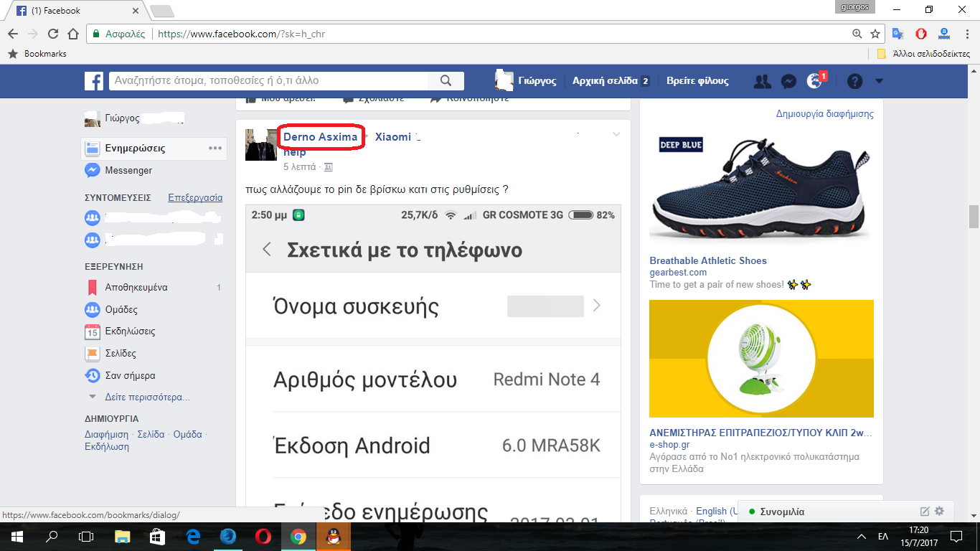The width and height of the screenshot is (980, 551).
Task: Open chat settings gear in Συνομιλία bar
Action: [x=939, y=512]
